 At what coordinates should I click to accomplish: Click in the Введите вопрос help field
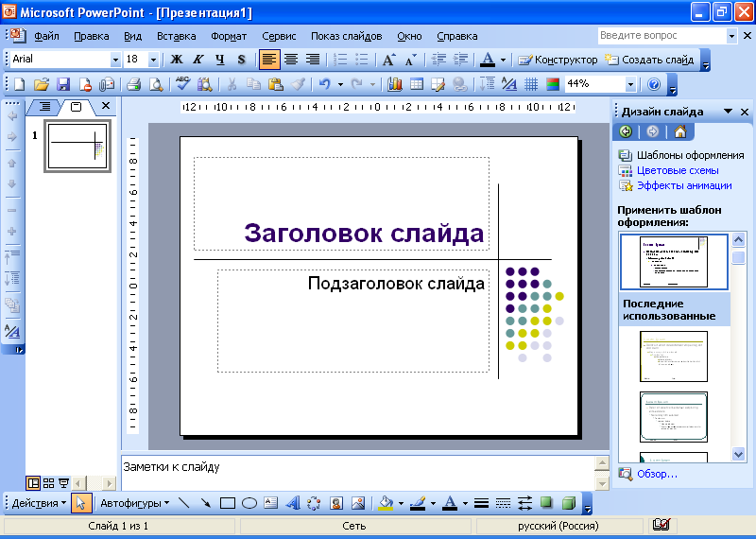tap(661, 36)
